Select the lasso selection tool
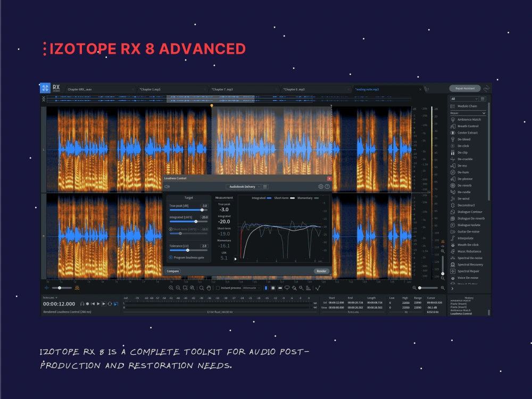 (x=287, y=288)
